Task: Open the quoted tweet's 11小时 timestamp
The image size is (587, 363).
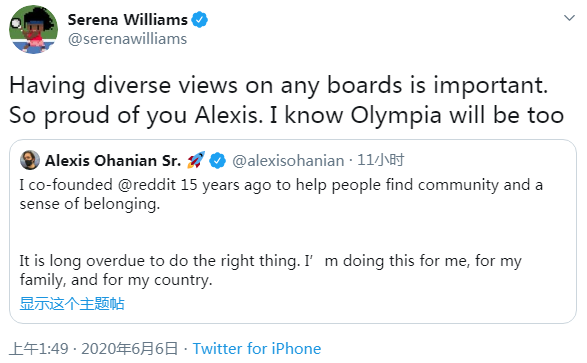Action: (380, 160)
